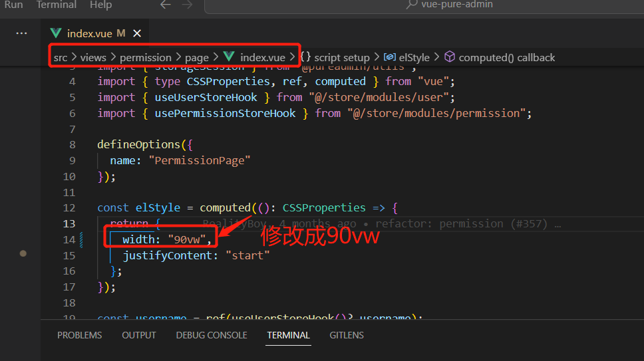This screenshot has height=361, width=644.
Task: Switch to the DEBUG CONSOLE tab
Action: point(212,335)
